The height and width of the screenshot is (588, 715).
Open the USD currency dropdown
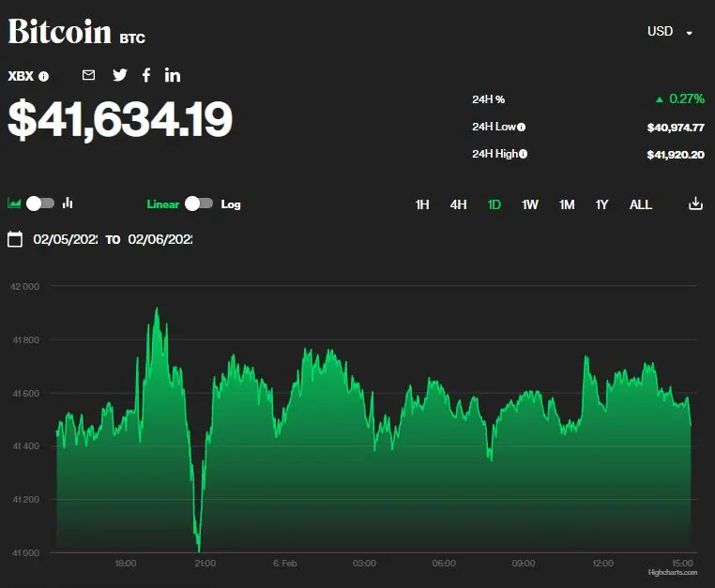pos(670,32)
